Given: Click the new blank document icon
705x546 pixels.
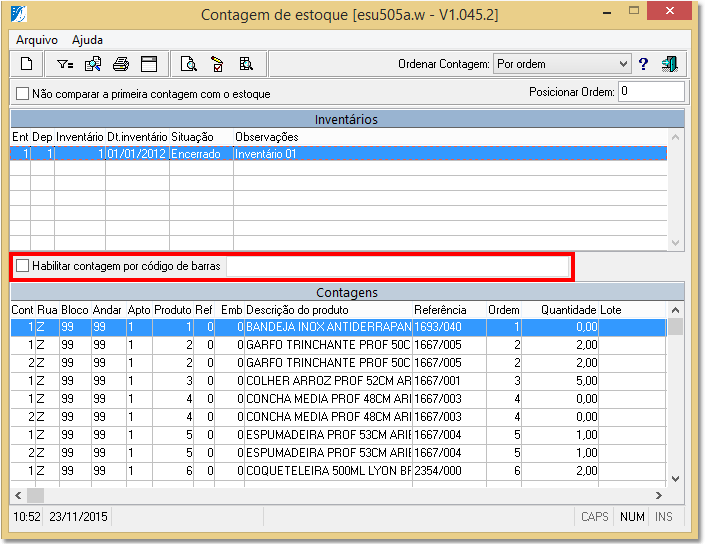Looking at the screenshot, I should coord(27,64).
